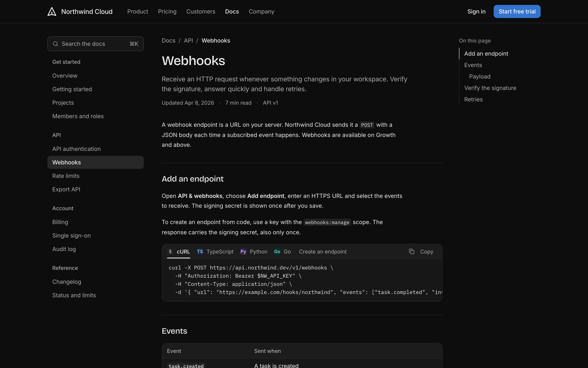Open the Overview sidebar page
Screen dimensions: 588x368
click(96, 76)
